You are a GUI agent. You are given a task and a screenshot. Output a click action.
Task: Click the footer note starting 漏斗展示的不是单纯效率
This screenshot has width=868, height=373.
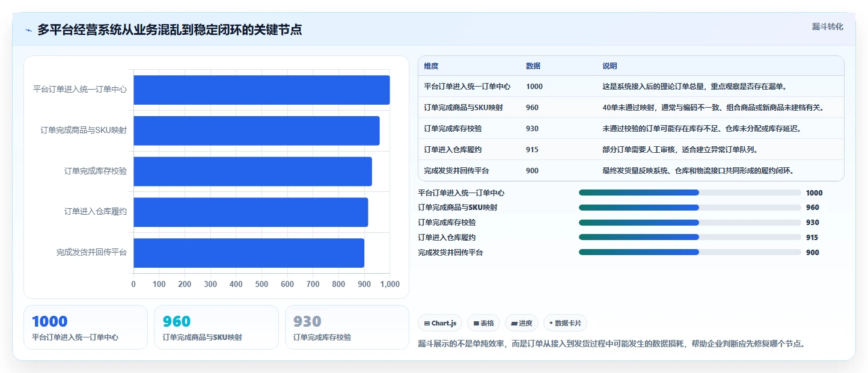[611, 344]
